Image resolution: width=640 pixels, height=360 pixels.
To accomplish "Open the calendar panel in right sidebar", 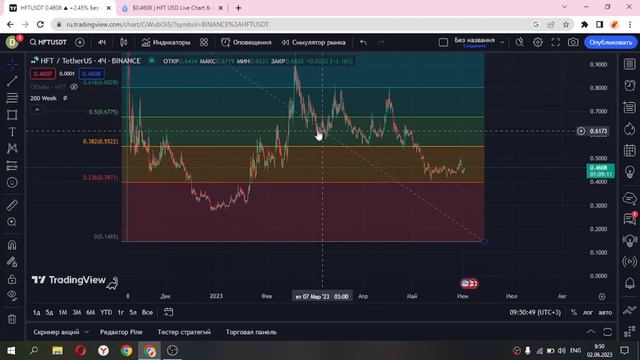I will click(630, 150).
